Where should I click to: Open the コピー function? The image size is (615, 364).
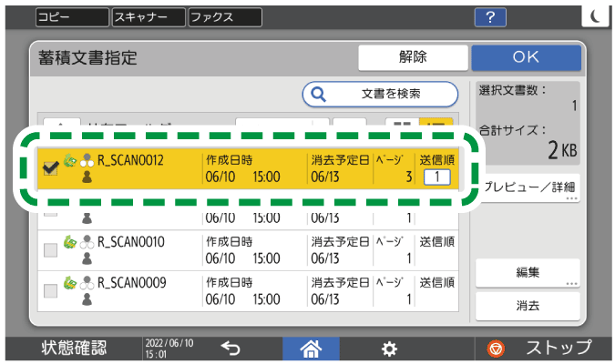tap(72, 17)
